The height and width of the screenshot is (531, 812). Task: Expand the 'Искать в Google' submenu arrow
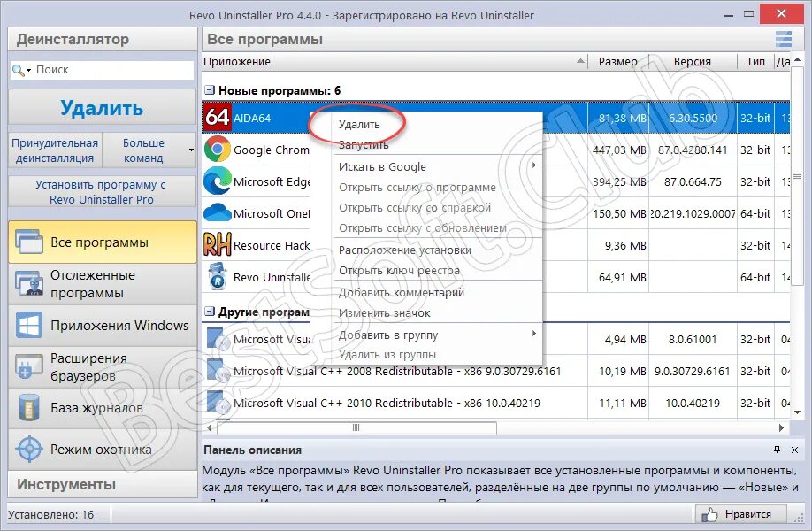[x=534, y=165]
